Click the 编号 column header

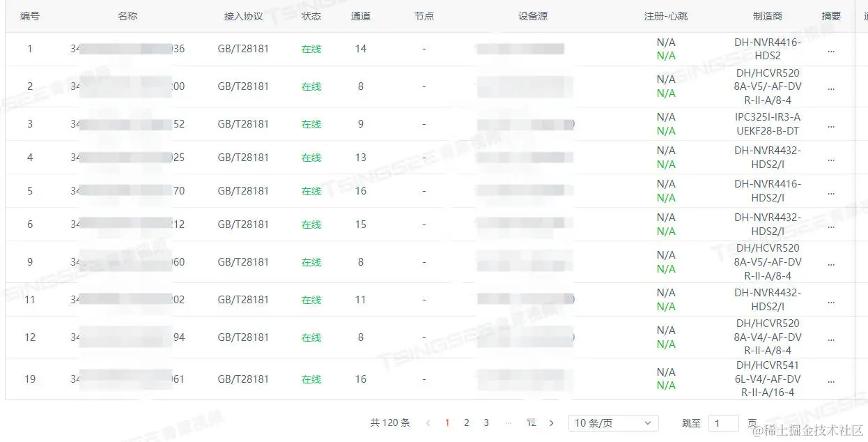30,16
